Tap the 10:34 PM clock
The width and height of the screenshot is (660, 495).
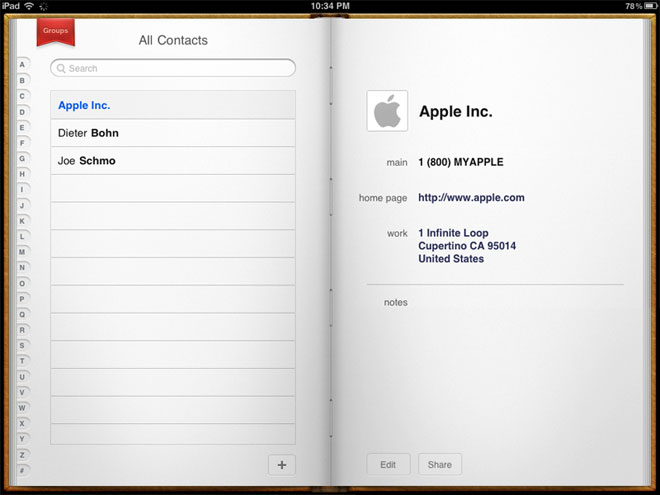coord(330,6)
